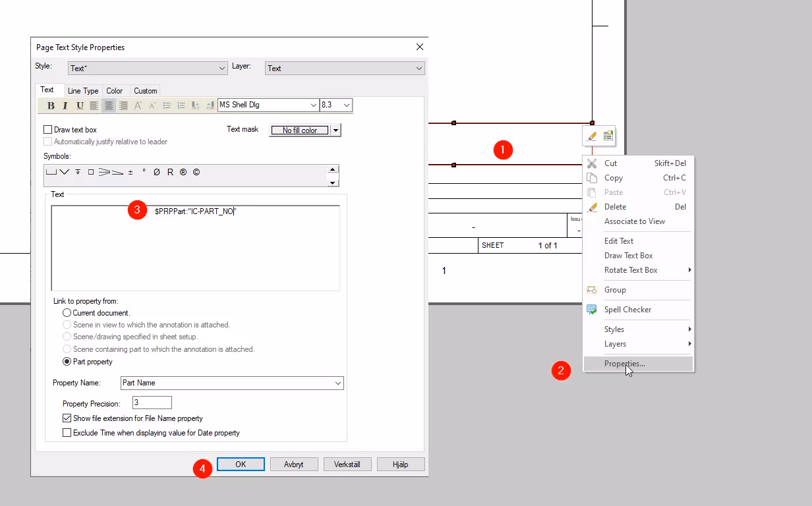
Task: Select center text alignment
Action: coord(109,105)
